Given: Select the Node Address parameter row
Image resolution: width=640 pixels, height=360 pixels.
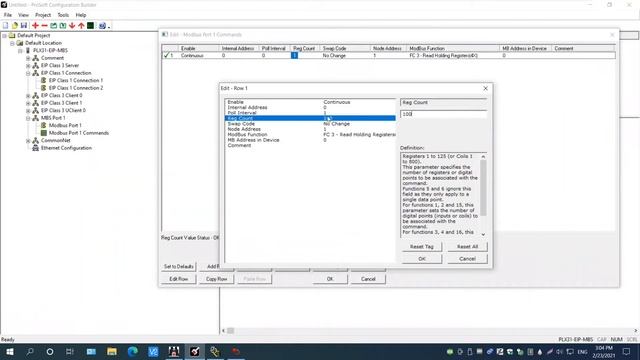Looking at the screenshot, I should pyautogui.click(x=310, y=129).
